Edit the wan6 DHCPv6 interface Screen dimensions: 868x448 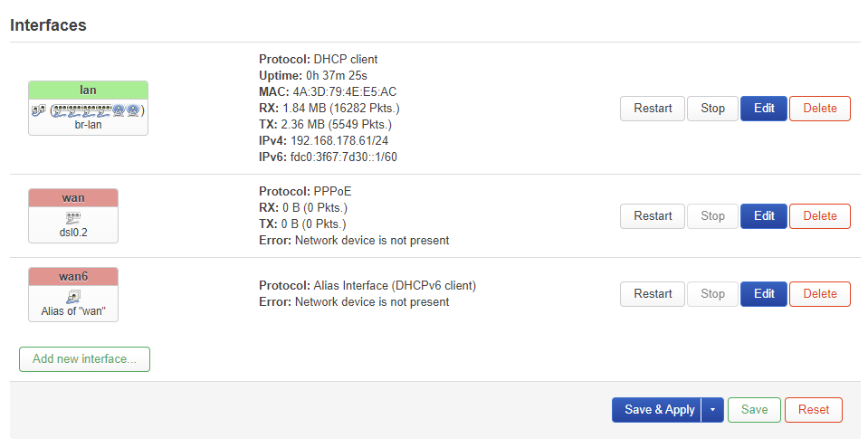tap(764, 294)
